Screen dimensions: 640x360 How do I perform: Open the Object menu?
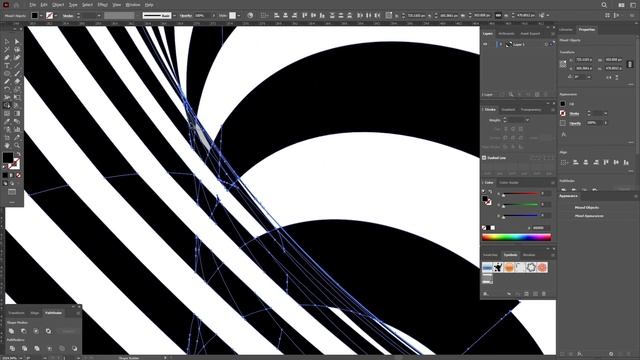(58, 5)
